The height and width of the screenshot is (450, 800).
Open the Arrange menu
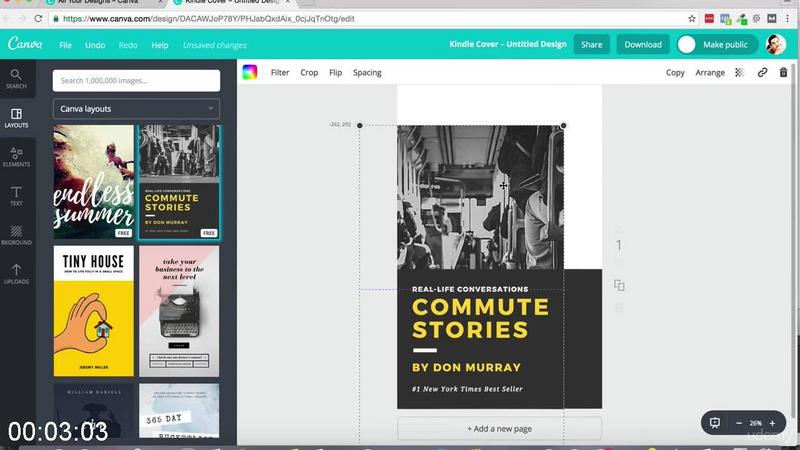coord(710,72)
